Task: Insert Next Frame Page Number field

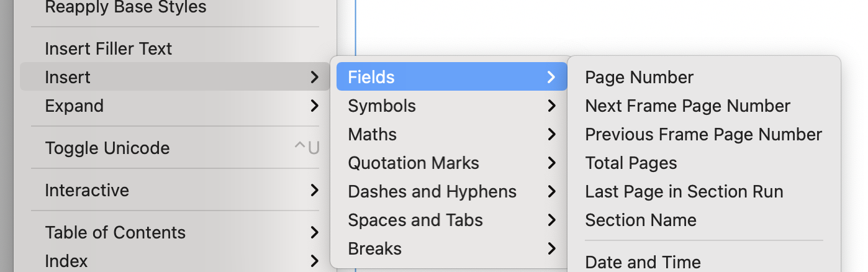Action: (687, 106)
